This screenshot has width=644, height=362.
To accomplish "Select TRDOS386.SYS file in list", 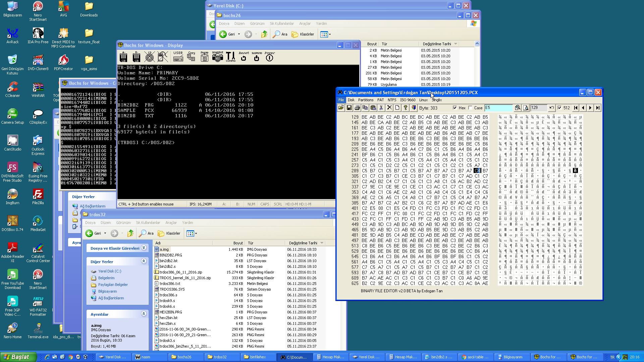I will click(x=172, y=289).
